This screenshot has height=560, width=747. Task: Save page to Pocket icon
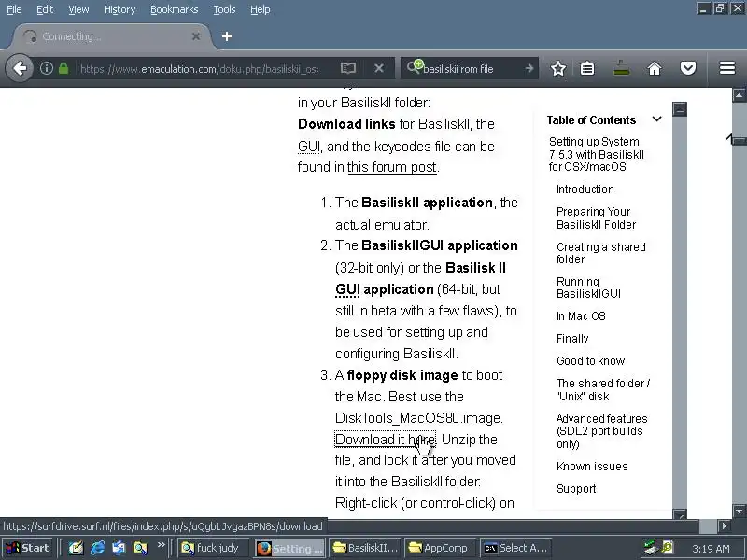(688, 68)
